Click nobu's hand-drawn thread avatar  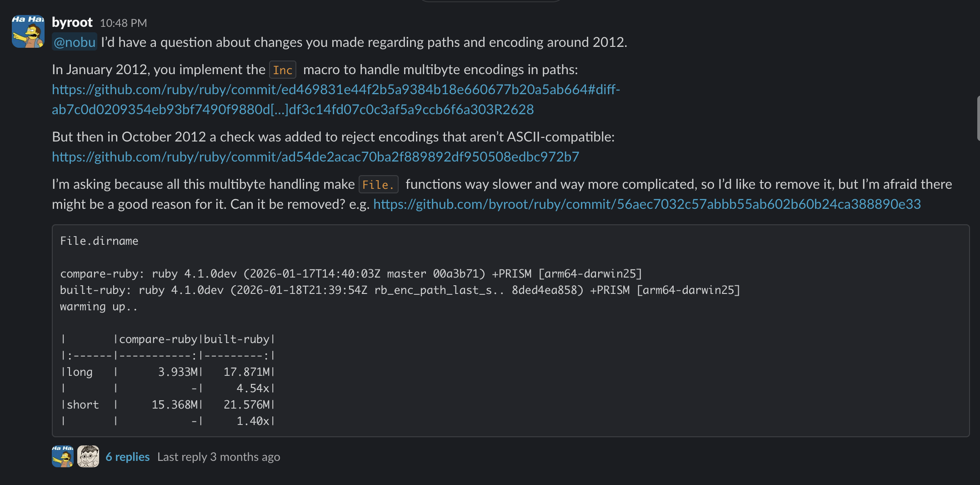coord(89,457)
